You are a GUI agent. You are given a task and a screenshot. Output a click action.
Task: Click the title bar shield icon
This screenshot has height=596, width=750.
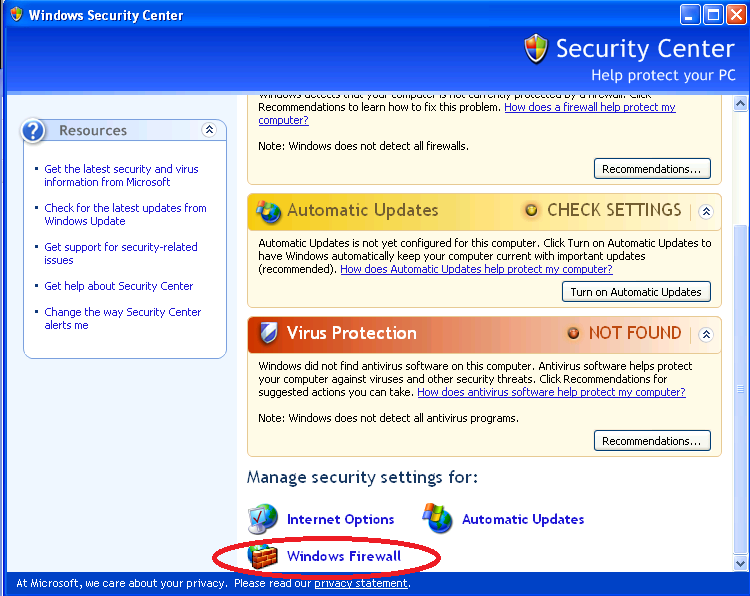[17, 14]
